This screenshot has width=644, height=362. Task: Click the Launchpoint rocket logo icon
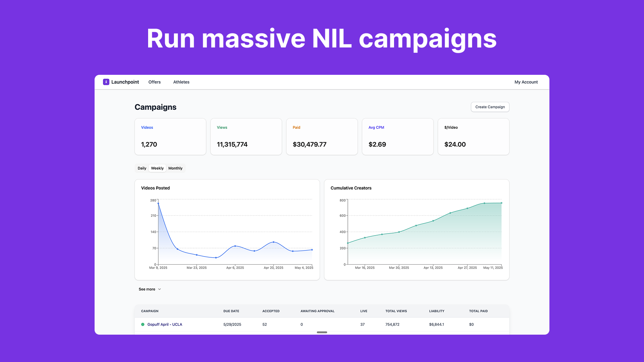click(106, 82)
